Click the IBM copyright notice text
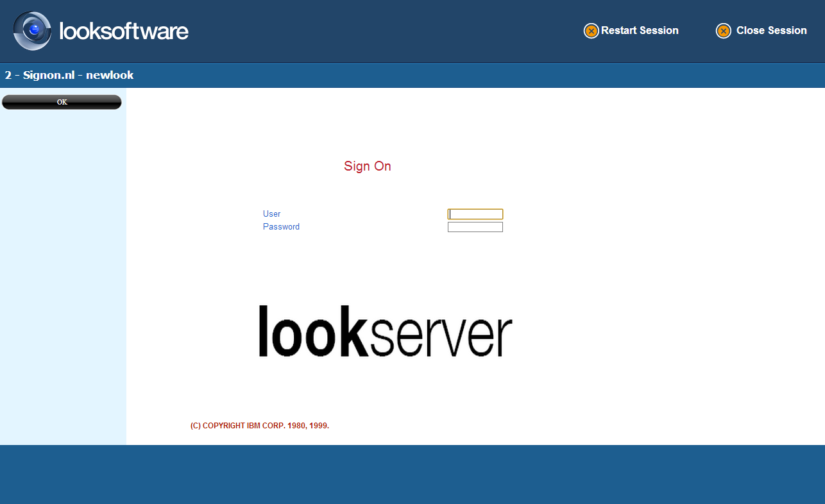Viewport: 825px width, 504px height. click(x=260, y=426)
